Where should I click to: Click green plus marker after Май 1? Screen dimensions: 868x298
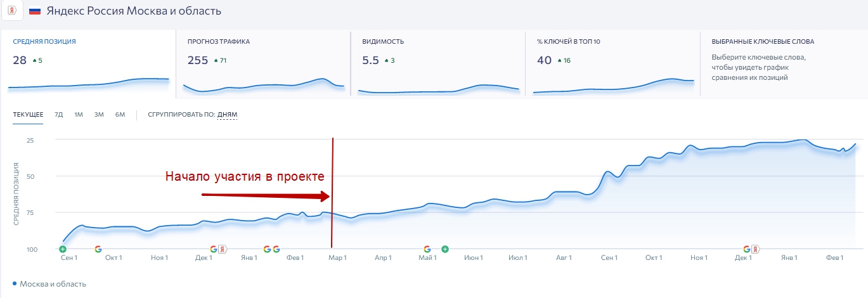pyautogui.click(x=445, y=249)
